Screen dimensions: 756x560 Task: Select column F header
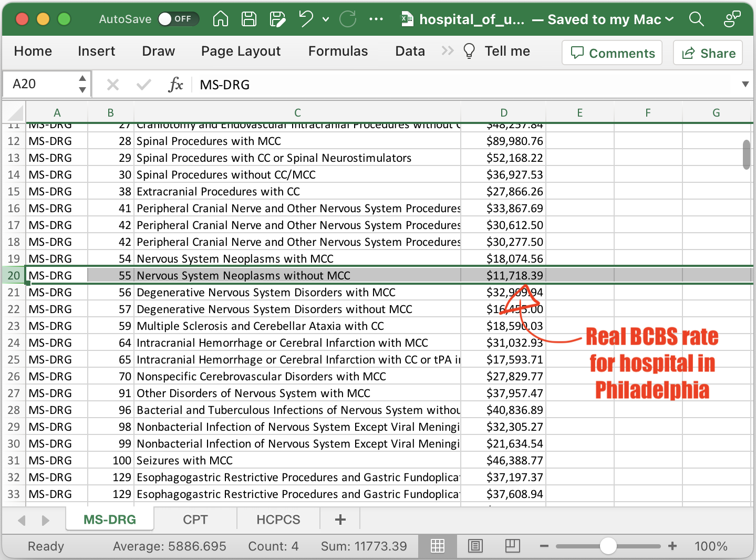pos(648,112)
